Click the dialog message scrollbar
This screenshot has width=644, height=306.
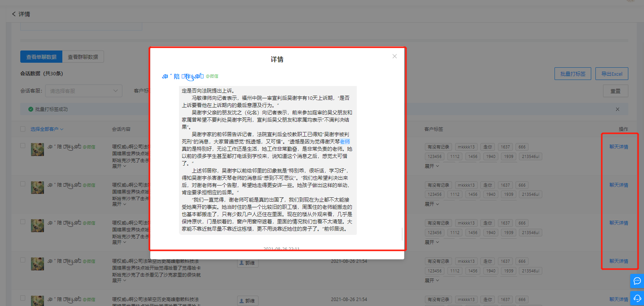click(x=402, y=234)
